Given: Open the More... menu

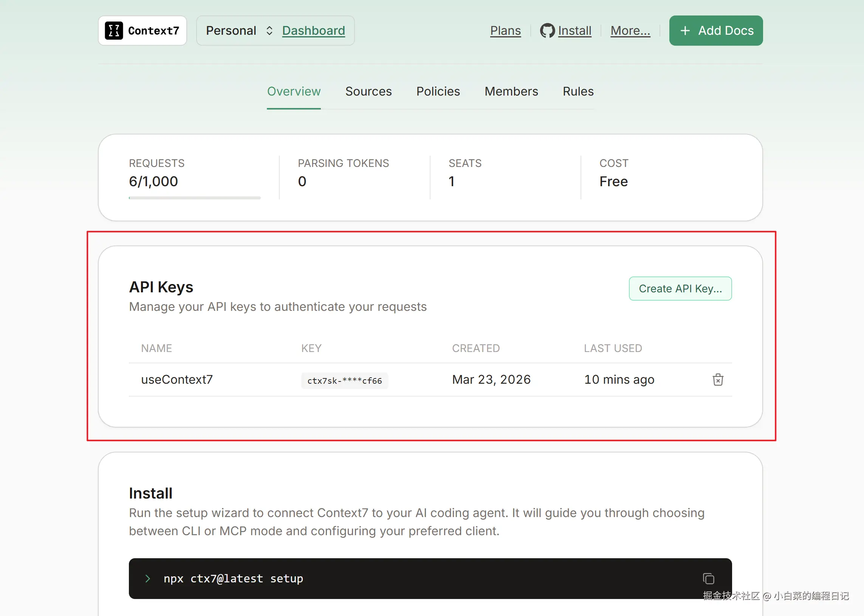Looking at the screenshot, I should click(x=630, y=31).
